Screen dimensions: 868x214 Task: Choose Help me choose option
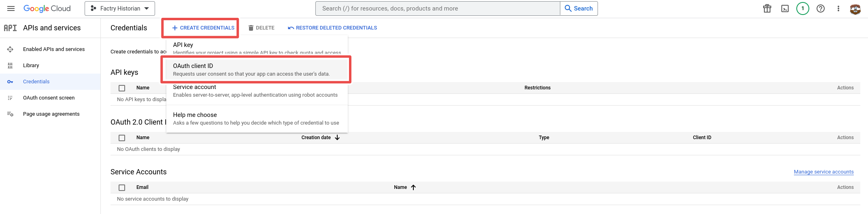(257, 119)
